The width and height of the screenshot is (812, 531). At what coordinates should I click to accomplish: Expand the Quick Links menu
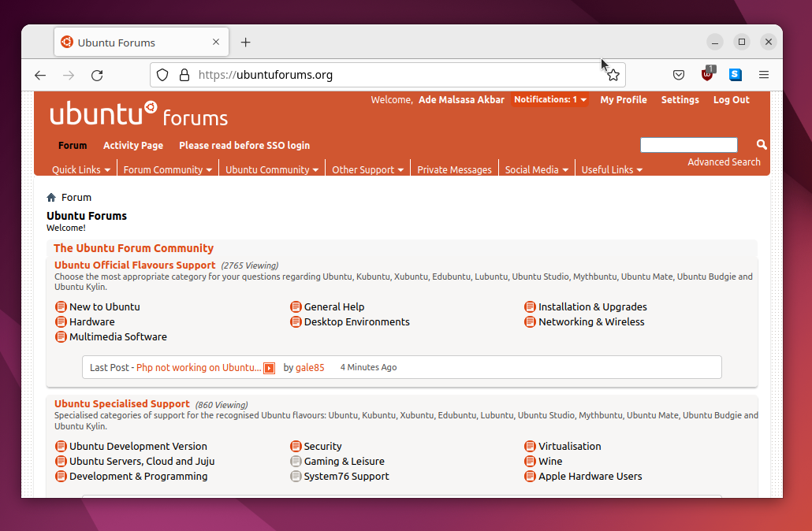point(80,169)
